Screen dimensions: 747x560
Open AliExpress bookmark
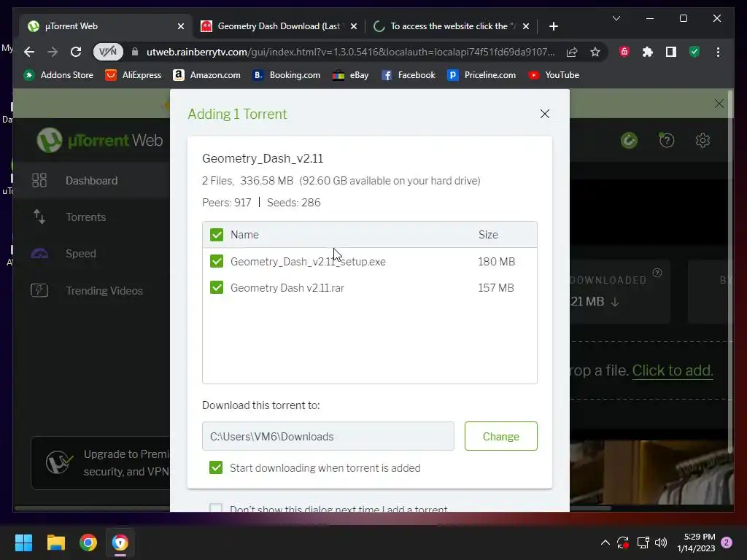133,75
